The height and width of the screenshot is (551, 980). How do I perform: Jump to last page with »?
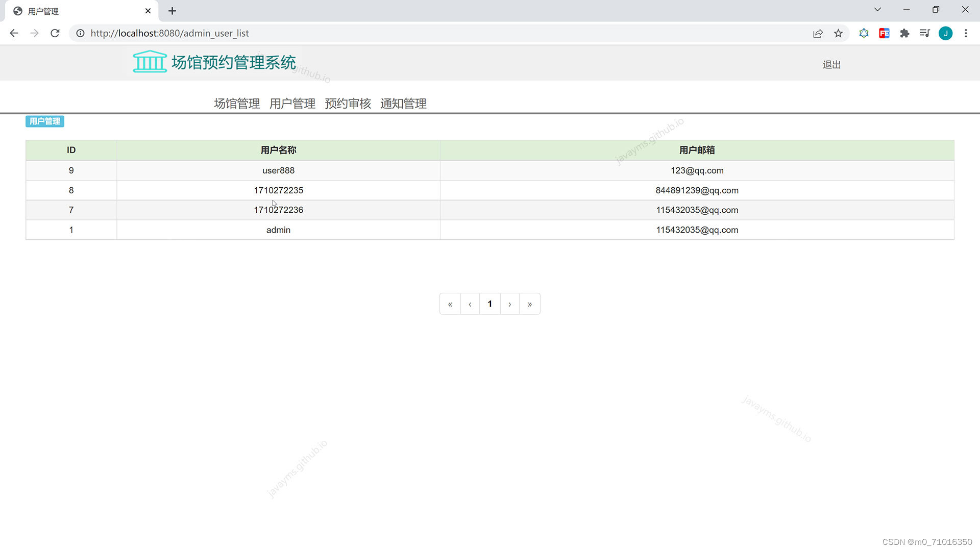coord(530,304)
